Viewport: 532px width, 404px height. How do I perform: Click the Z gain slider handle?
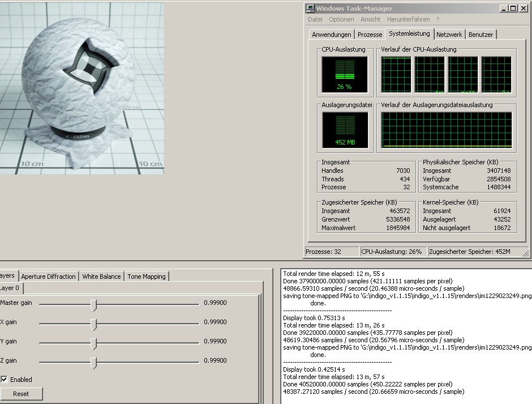[x=94, y=363]
